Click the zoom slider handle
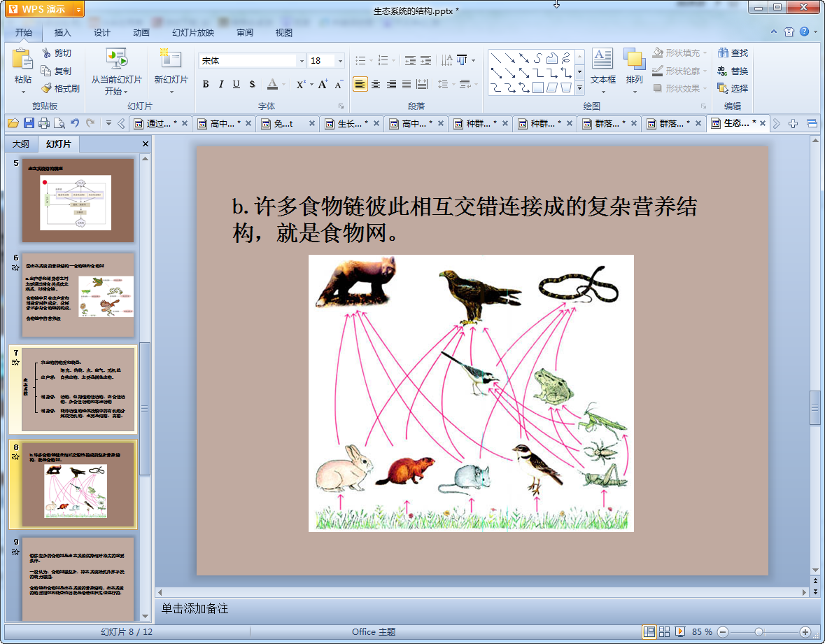The width and height of the screenshot is (825, 644). coord(759,632)
